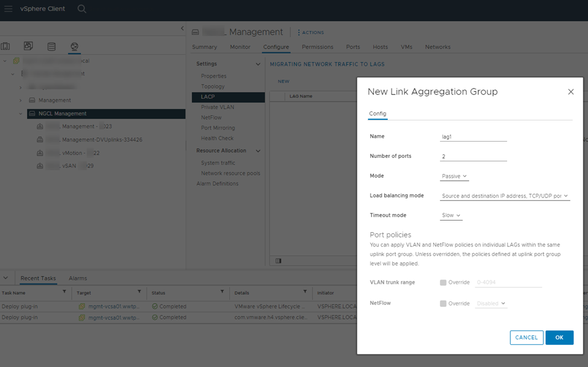This screenshot has width=588, height=367.
Task: Open the Permissions tab
Action: click(x=317, y=47)
